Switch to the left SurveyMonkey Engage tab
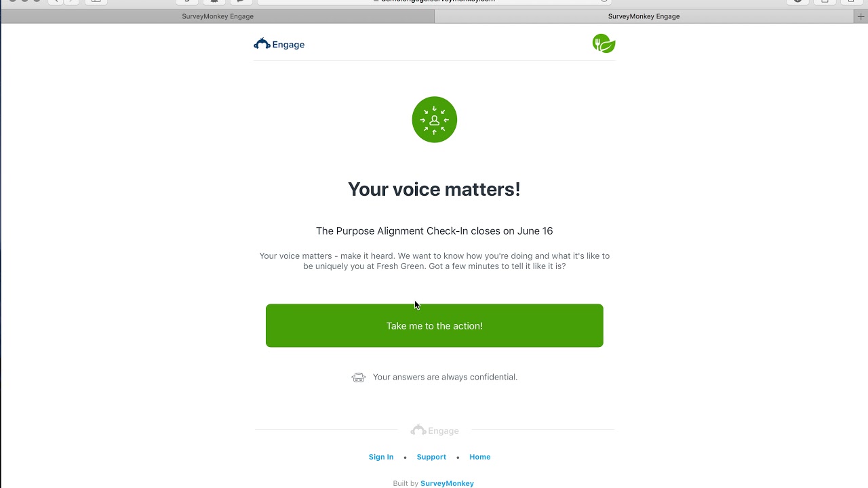The height and width of the screenshot is (488, 868). point(217,16)
